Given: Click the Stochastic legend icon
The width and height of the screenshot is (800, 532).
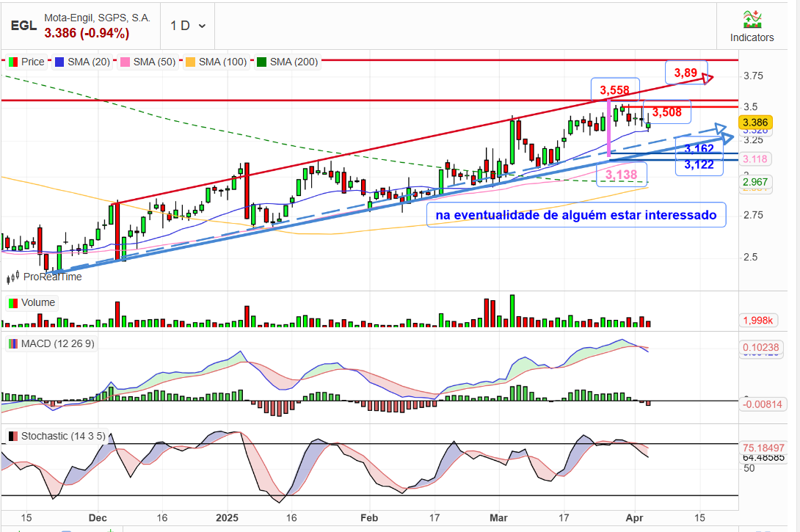Looking at the screenshot, I should pos(13,436).
